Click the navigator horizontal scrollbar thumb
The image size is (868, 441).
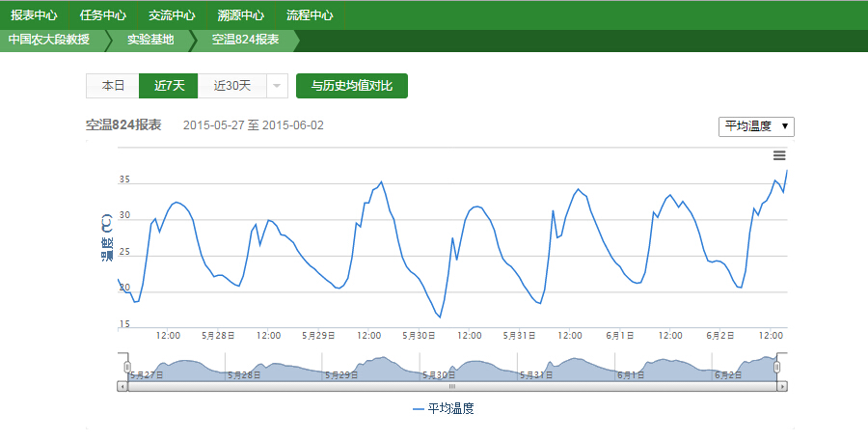pyautogui.click(x=451, y=386)
